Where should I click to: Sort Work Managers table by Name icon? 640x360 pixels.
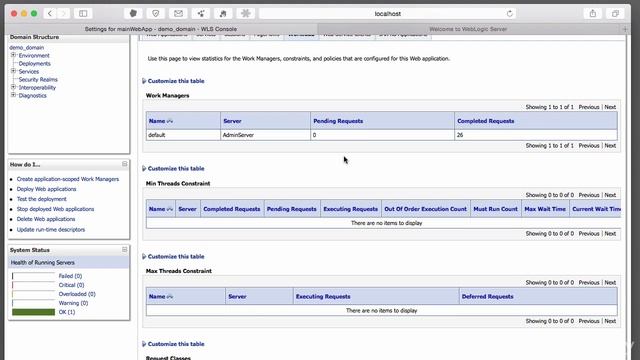[x=170, y=121]
